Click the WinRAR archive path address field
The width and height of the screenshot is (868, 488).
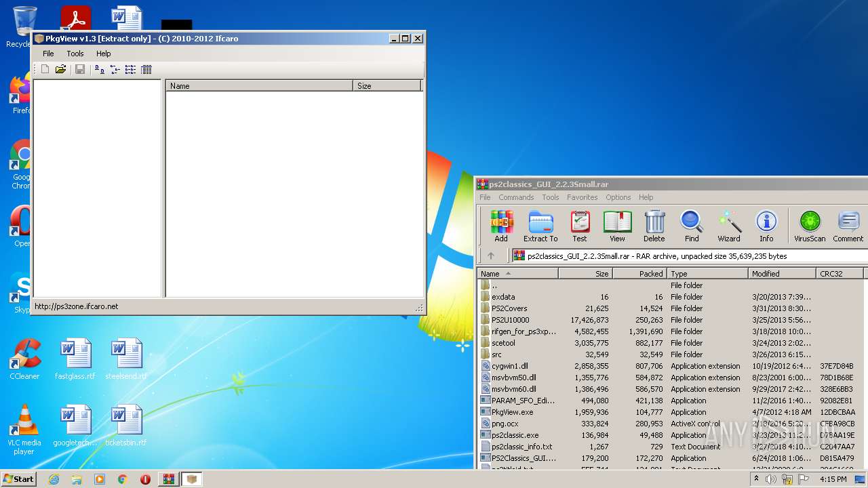point(689,256)
